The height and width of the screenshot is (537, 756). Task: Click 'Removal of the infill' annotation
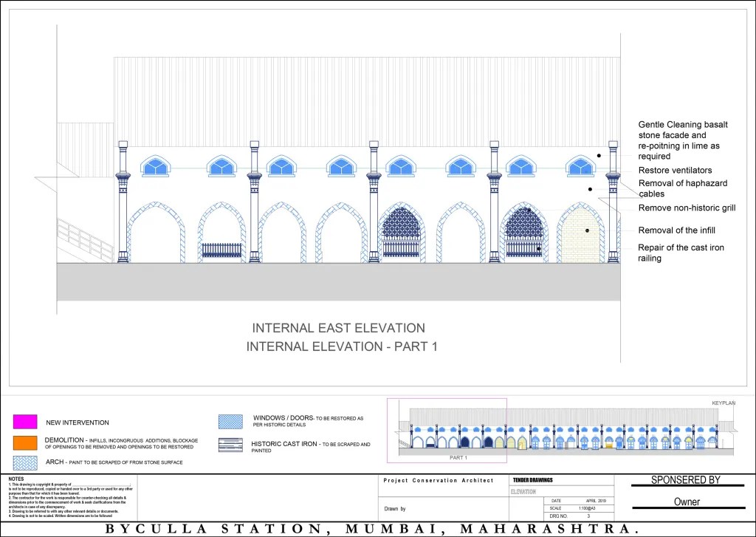tap(676, 230)
